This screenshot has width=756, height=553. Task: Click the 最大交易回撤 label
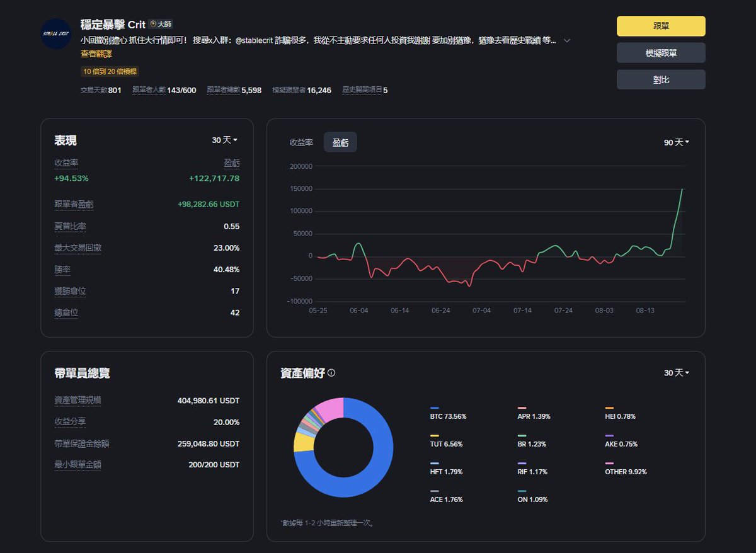click(78, 248)
